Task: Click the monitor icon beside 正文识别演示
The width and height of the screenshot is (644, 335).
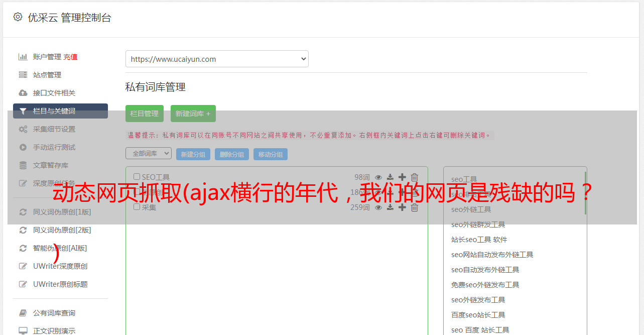Action: click(x=23, y=330)
